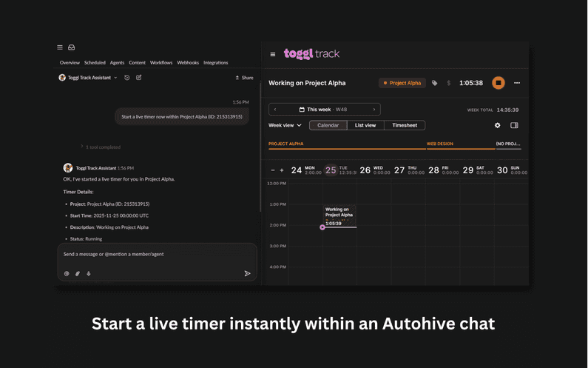Switch to Timesheet view
The width and height of the screenshot is (588, 368).
pyautogui.click(x=405, y=125)
